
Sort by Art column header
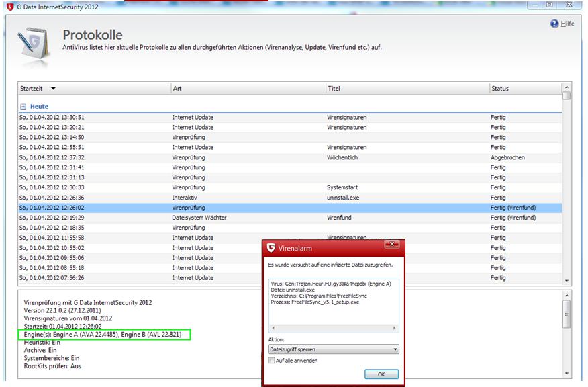click(248, 89)
